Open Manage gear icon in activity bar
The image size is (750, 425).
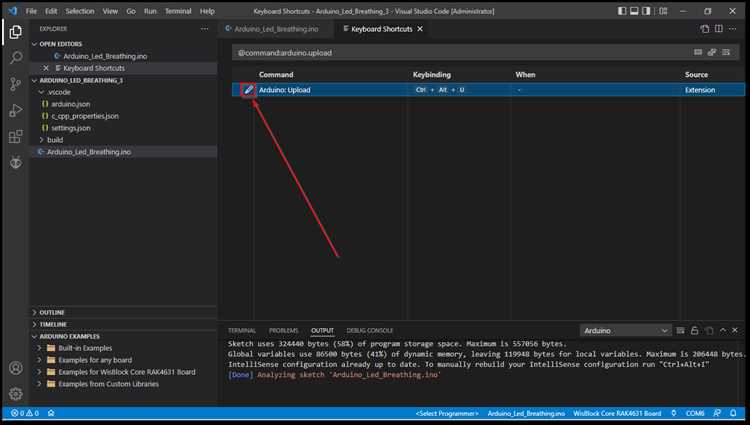[x=16, y=393]
